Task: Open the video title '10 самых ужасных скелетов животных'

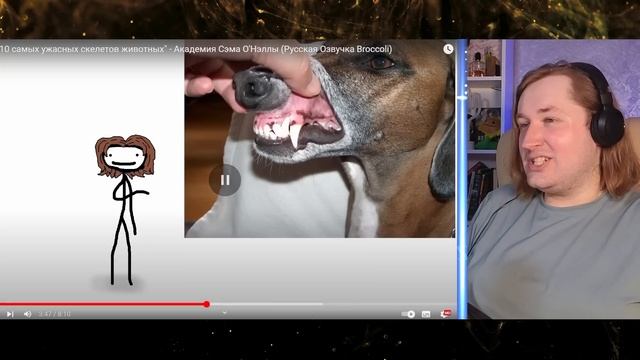Action: 196,49
